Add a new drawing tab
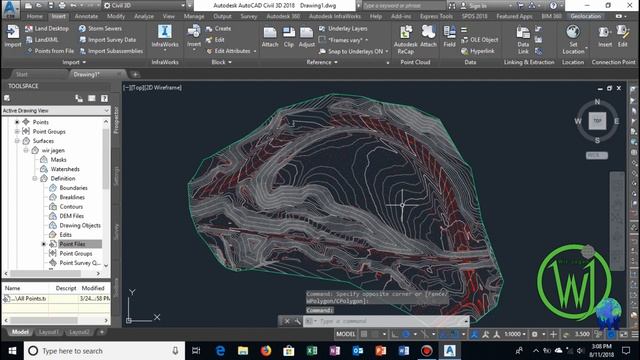The image size is (640, 360). 135,74
